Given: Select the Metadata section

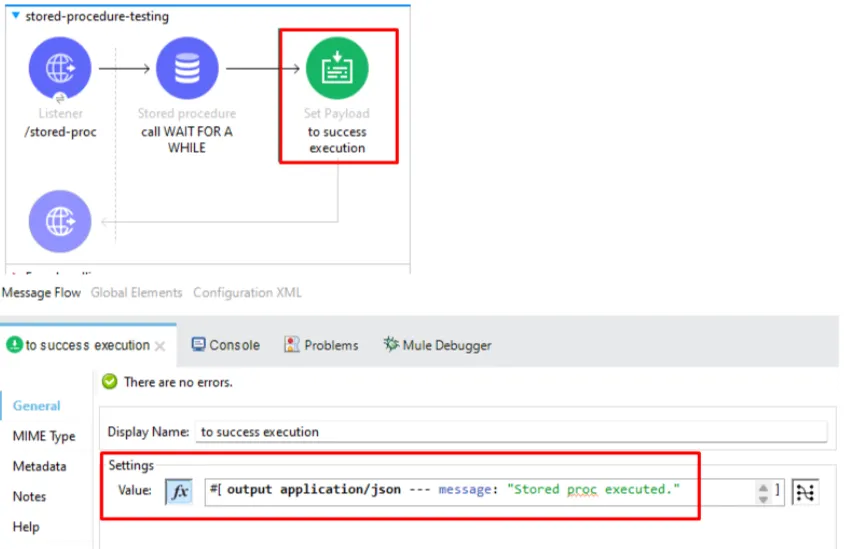Looking at the screenshot, I should [x=39, y=466].
